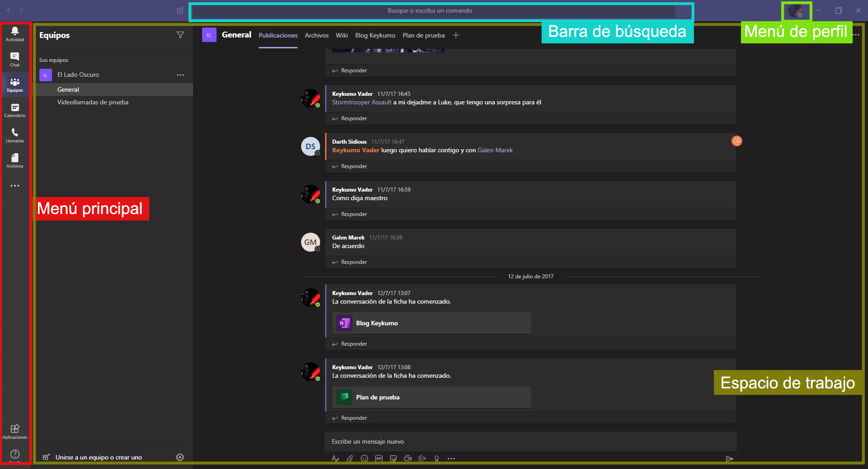Click the new chat compose icon
Viewport: 868px width, 469px height.
coord(180,10)
